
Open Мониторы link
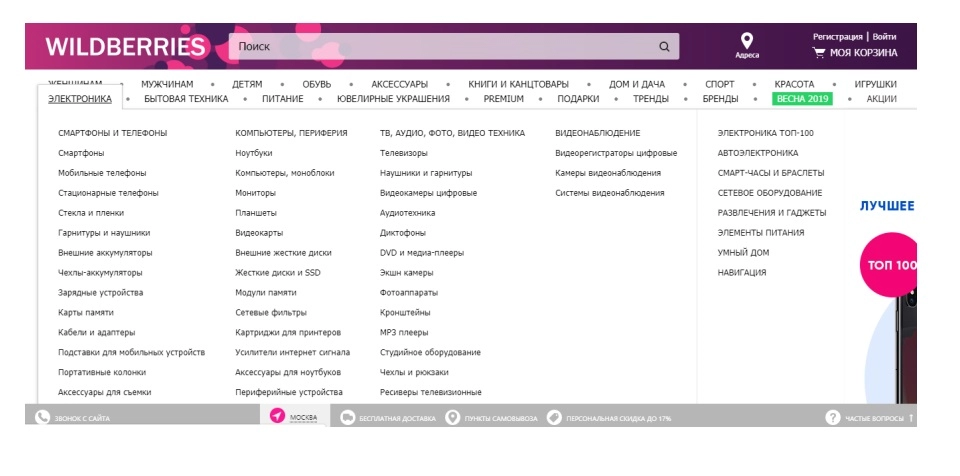point(255,193)
